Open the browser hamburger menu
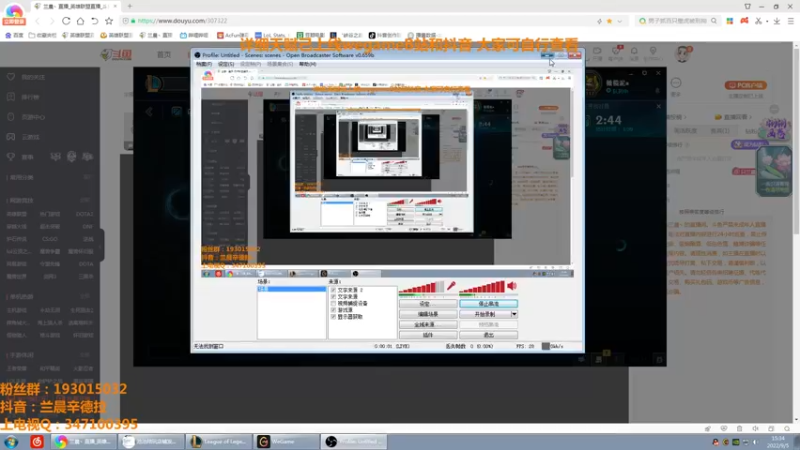Viewport: 800px width, 450px height. 791,21
